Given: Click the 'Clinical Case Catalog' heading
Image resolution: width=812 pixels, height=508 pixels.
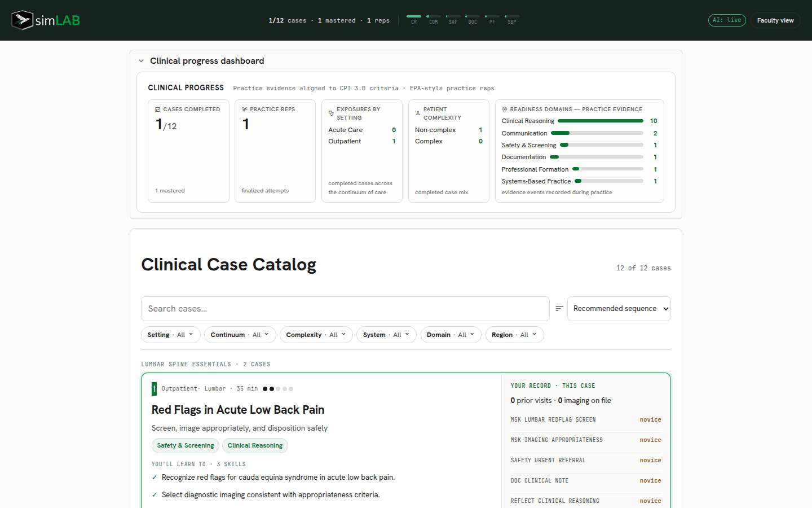Looking at the screenshot, I should pyautogui.click(x=228, y=265).
